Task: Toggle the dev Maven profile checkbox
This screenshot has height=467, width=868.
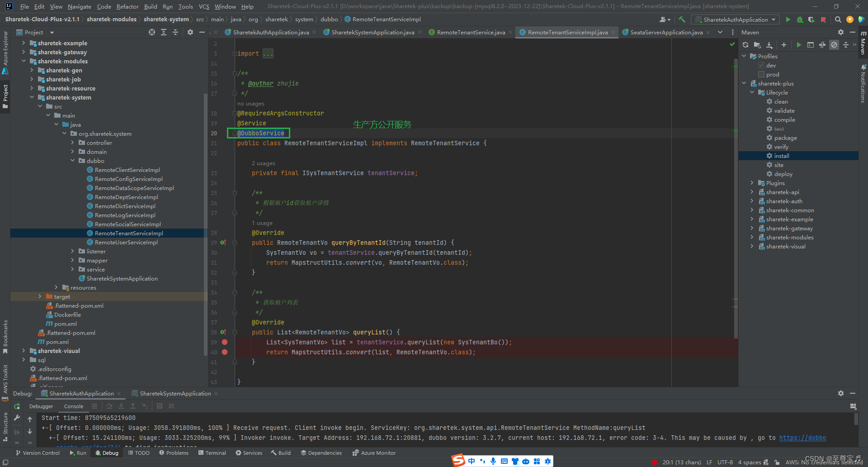Action: click(x=761, y=65)
